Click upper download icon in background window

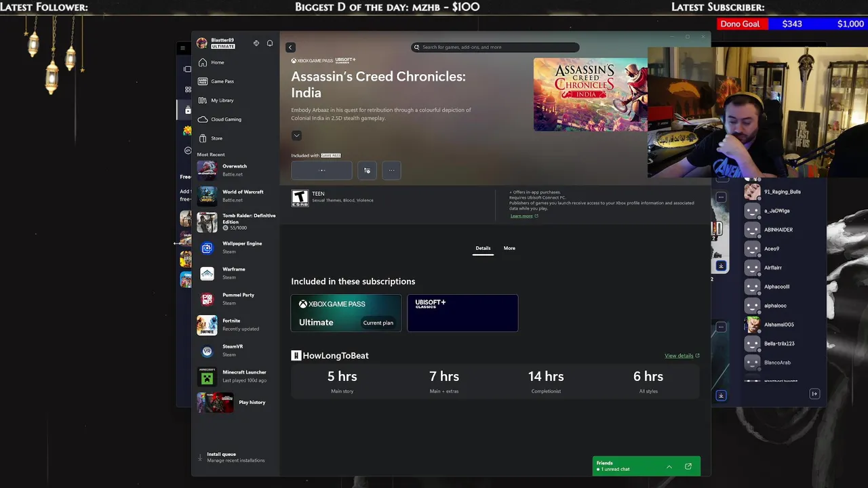coord(721,266)
